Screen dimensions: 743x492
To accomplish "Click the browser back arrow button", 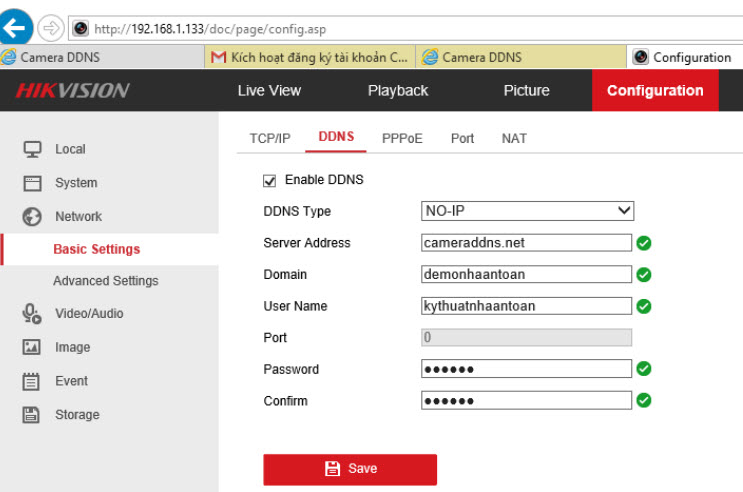I will (20, 26).
